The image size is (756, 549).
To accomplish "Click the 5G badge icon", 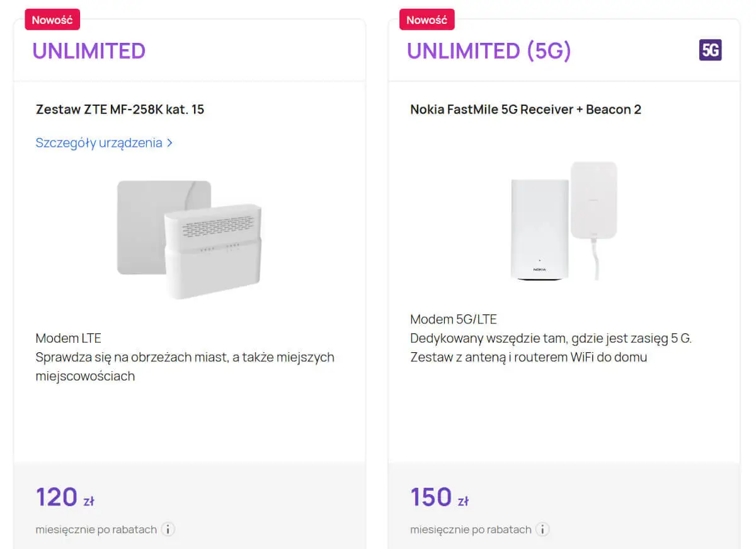I will [710, 50].
